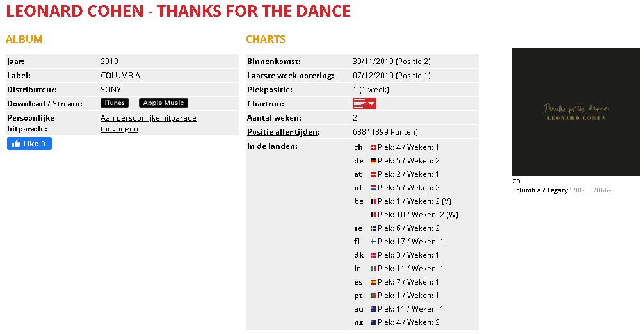
Task: Click the Belgian flag beside Piek: 1 (V)
Action: [373, 201]
